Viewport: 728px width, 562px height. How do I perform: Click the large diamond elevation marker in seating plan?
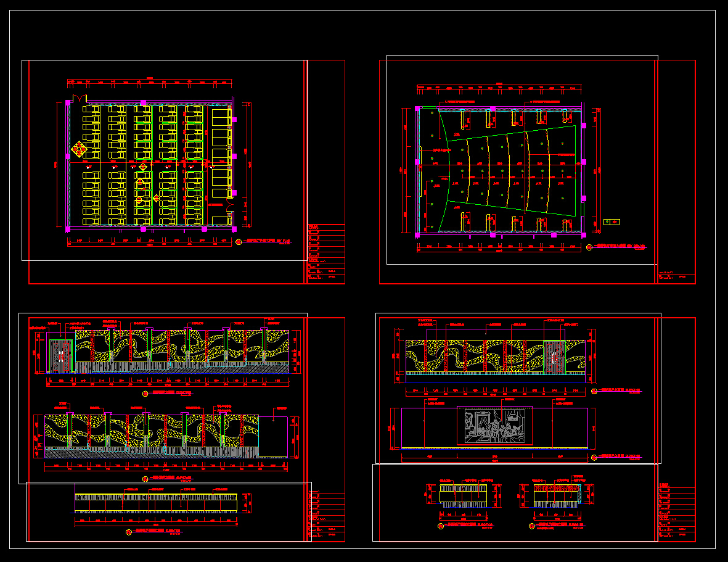point(80,149)
